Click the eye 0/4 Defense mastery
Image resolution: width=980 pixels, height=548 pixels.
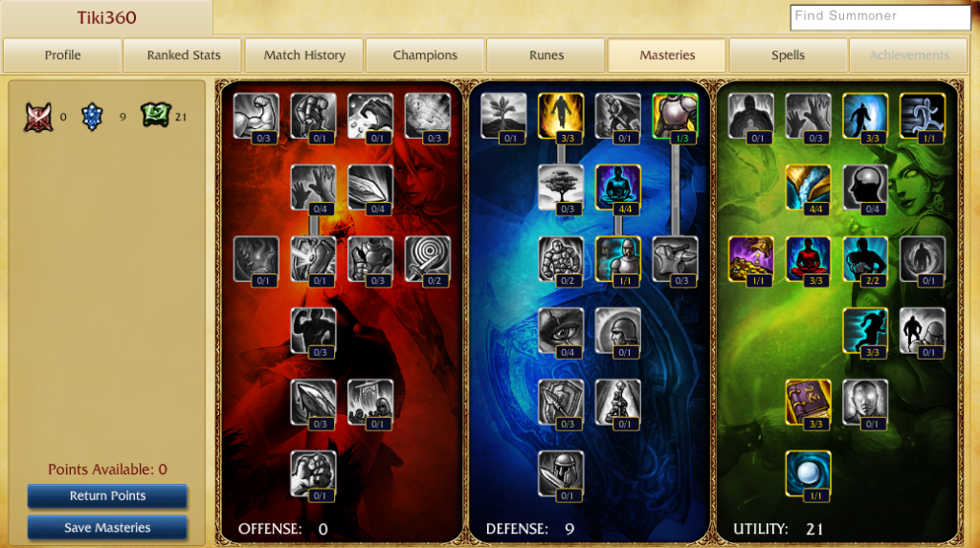pyautogui.click(x=561, y=332)
